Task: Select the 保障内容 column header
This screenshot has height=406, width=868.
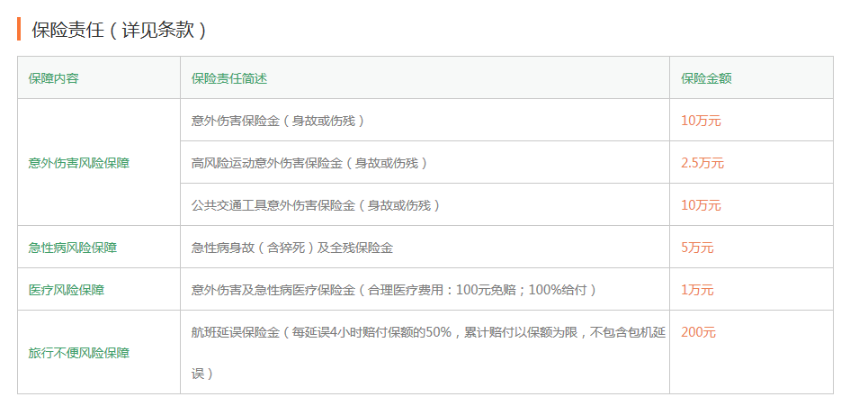Action: pyautogui.click(x=54, y=78)
